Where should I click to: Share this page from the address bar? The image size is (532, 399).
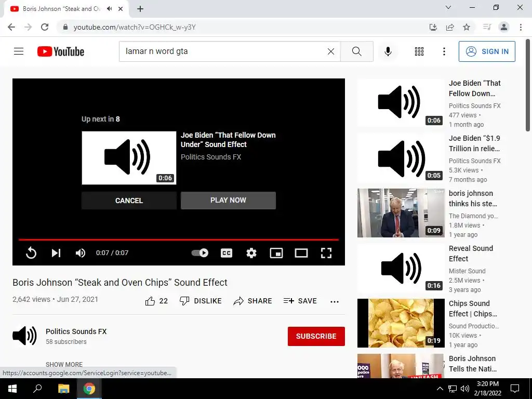pyautogui.click(x=450, y=27)
